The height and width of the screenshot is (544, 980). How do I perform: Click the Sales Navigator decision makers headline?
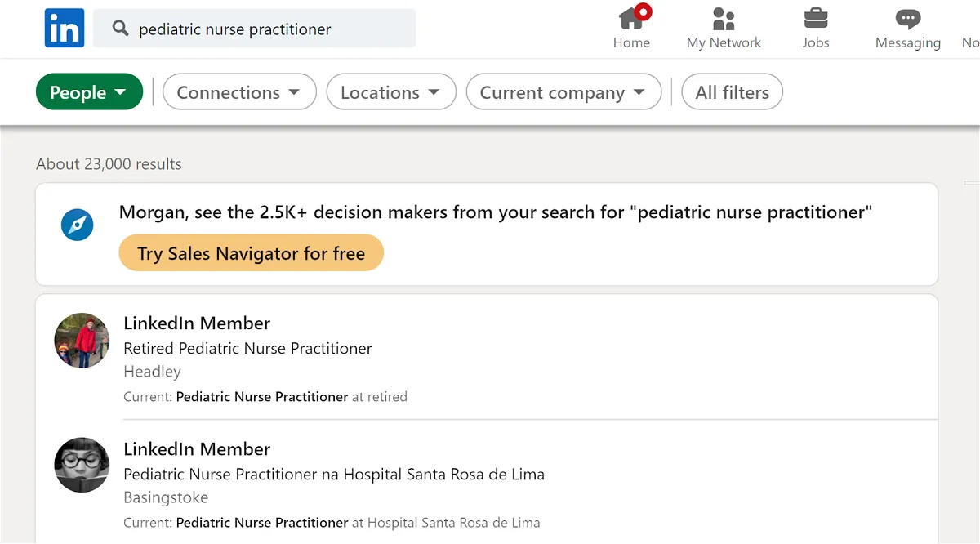click(496, 212)
